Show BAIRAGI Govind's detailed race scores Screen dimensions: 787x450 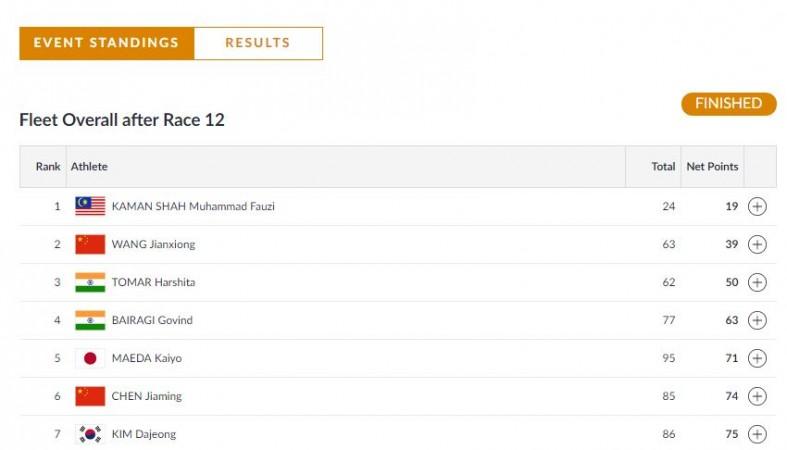757,321
